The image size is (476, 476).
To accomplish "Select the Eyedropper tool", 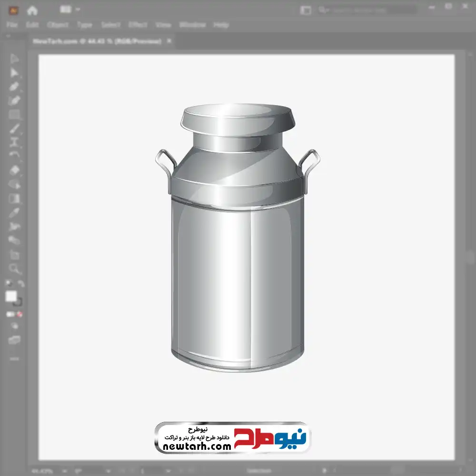I will pos(14,212).
